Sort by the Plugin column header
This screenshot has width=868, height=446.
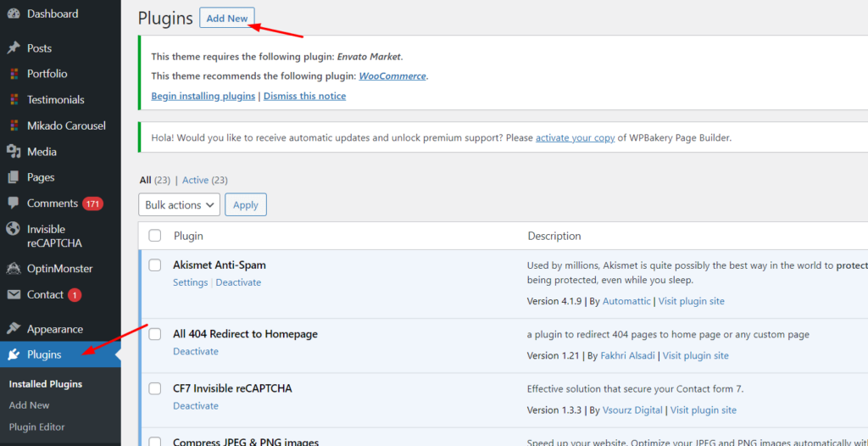[x=188, y=236]
